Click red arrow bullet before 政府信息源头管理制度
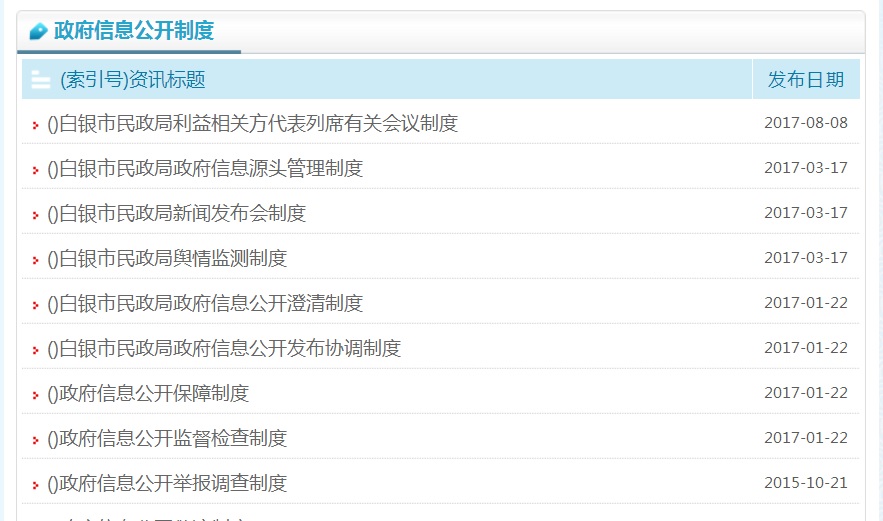 pos(36,170)
